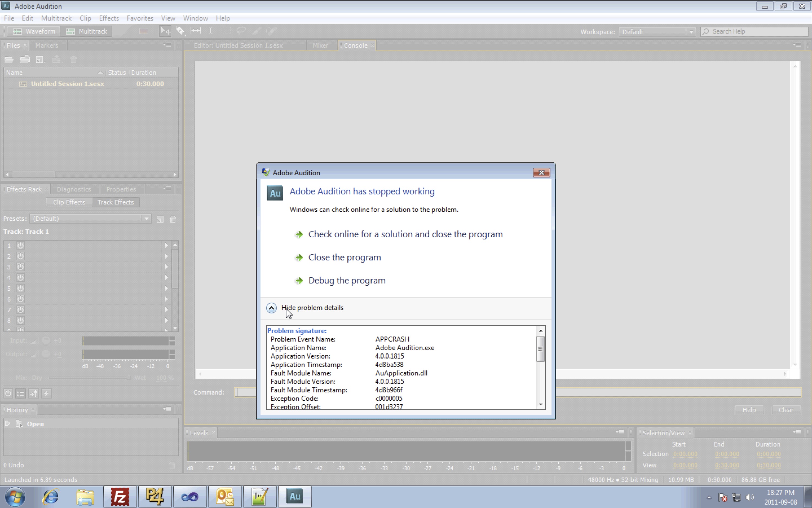Viewport: 812px width, 508px height.
Task: Save the effects rack preset icon
Action: [160, 219]
